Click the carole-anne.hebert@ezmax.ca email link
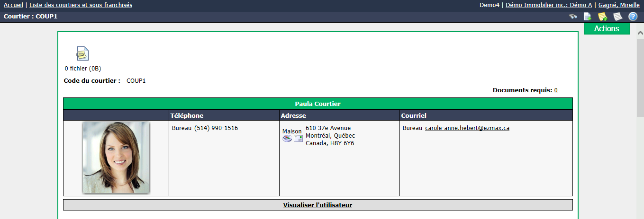 click(467, 128)
